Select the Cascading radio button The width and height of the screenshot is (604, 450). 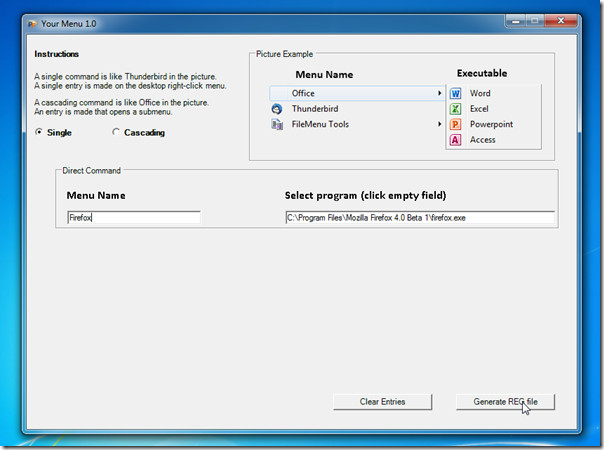click(116, 132)
